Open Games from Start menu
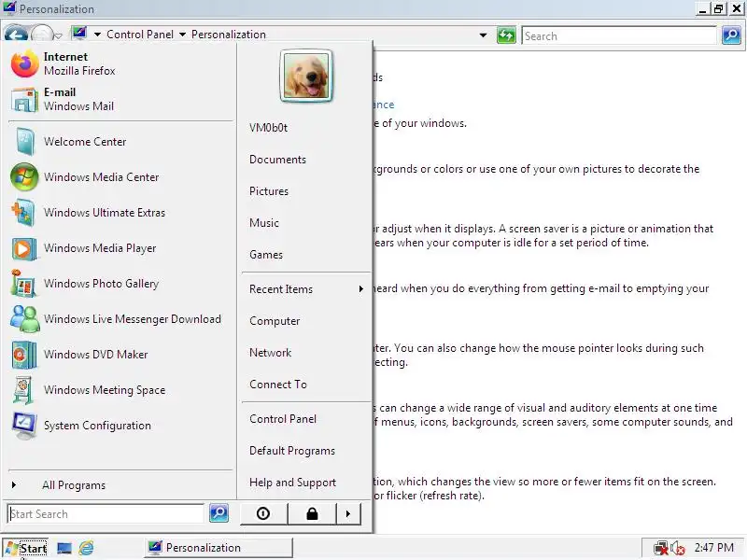The height and width of the screenshot is (560, 747). pos(266,255)
